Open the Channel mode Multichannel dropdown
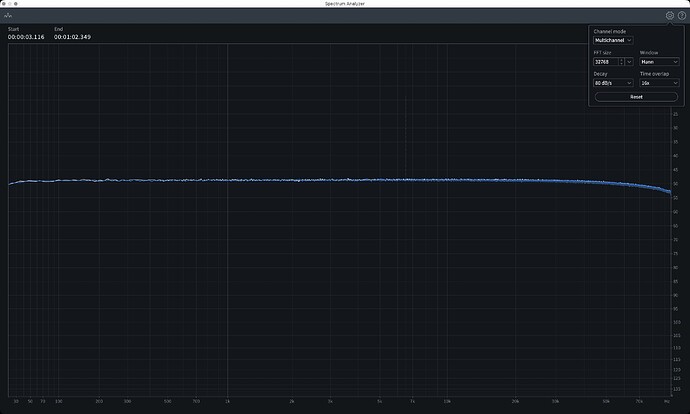 (613, 40)
